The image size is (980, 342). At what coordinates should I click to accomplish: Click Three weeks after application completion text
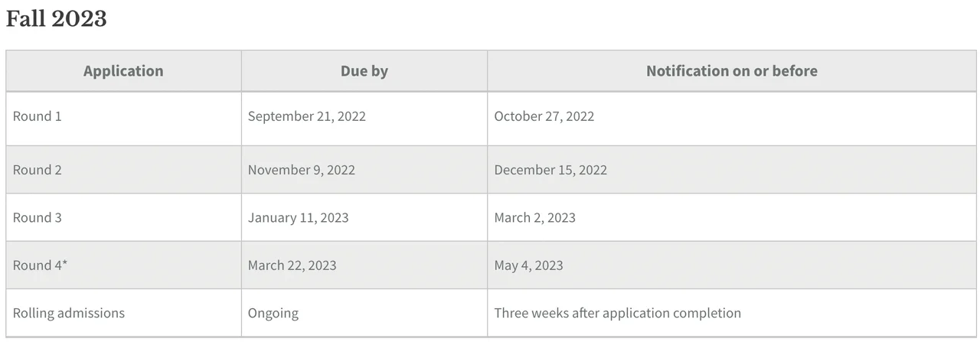pos(617,313)
